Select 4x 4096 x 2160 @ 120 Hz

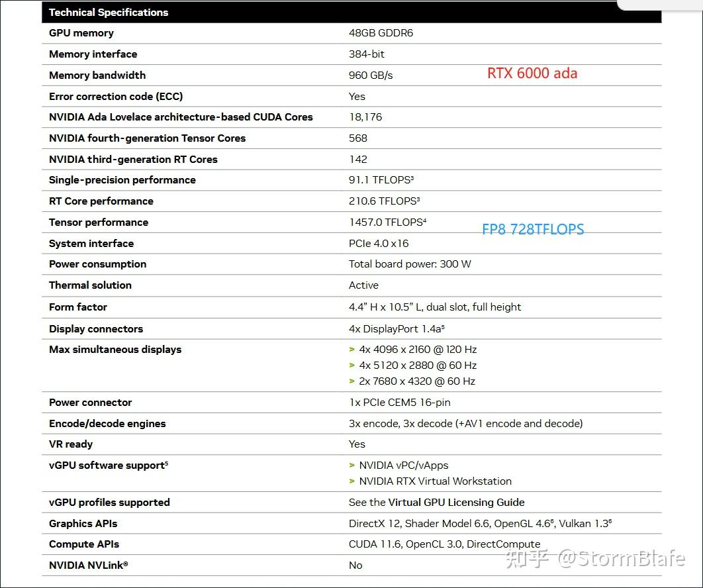click(418, 350)
